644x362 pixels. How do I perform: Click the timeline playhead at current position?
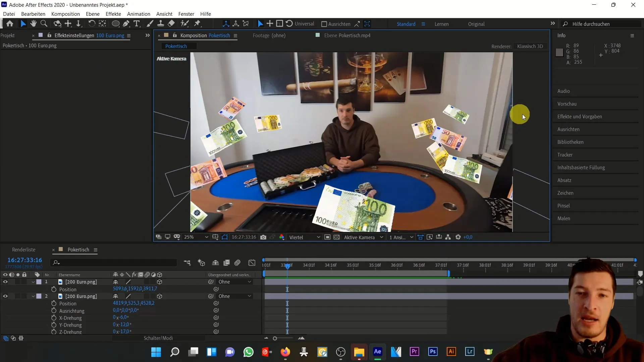pyautogui.click(x=287, y=265)
